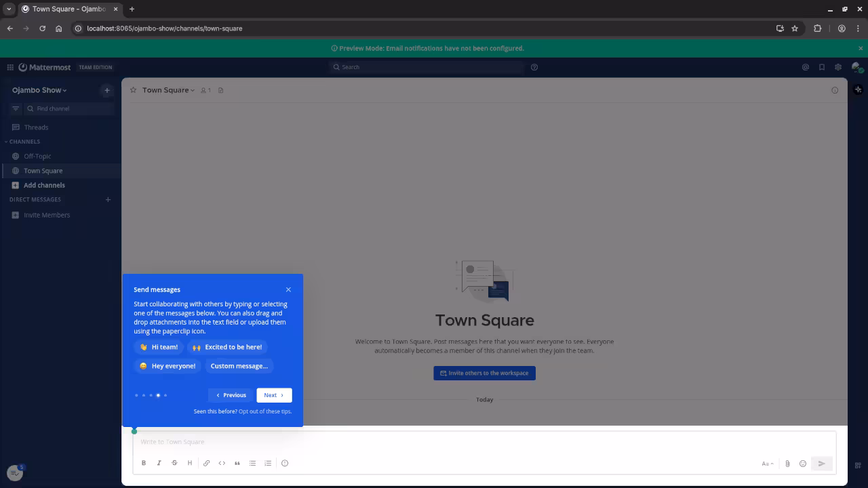The image size is (868, 488).
Task: Open the product switcher grid icon
Action: tap(10, 67)
